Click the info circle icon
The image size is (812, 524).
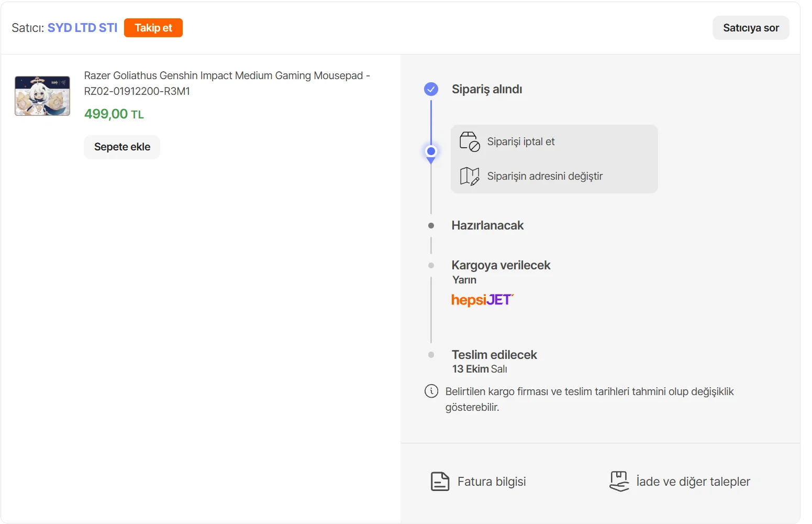point(431,391)
